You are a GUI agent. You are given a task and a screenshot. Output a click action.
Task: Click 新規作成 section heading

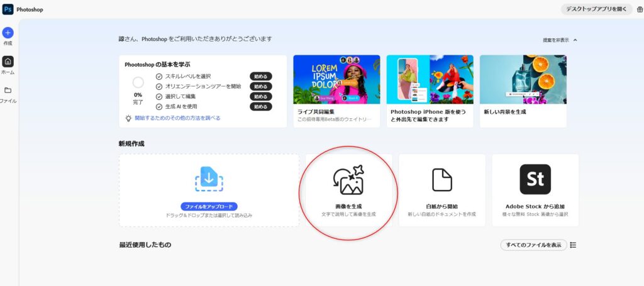click(x=131, y=143)
